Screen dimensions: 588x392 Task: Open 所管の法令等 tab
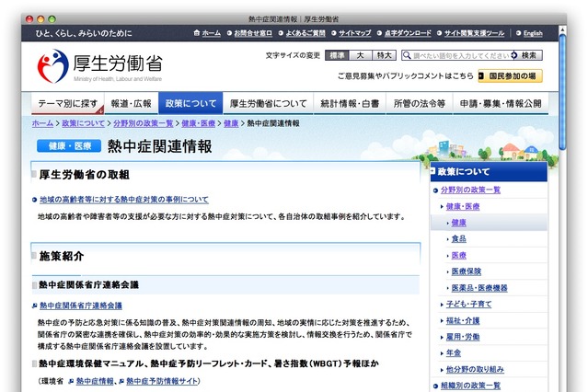tap(420, 103)
